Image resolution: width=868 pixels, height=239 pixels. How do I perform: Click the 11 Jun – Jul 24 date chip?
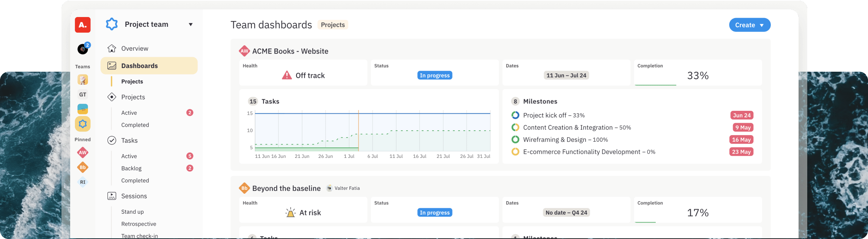click(x=566, y=75)
